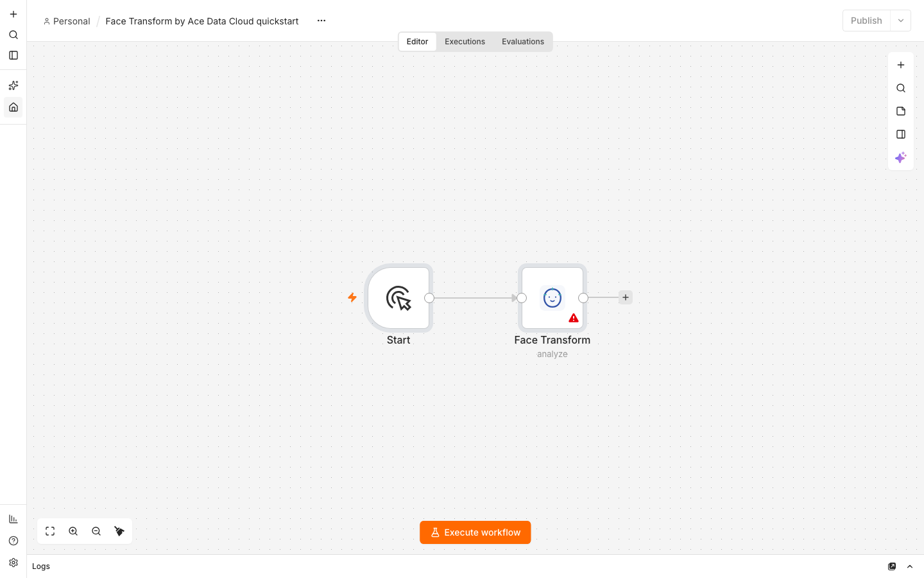Click the workflow name Face Transform quickstart
924x578 pixels.
(x=202, y=21)
